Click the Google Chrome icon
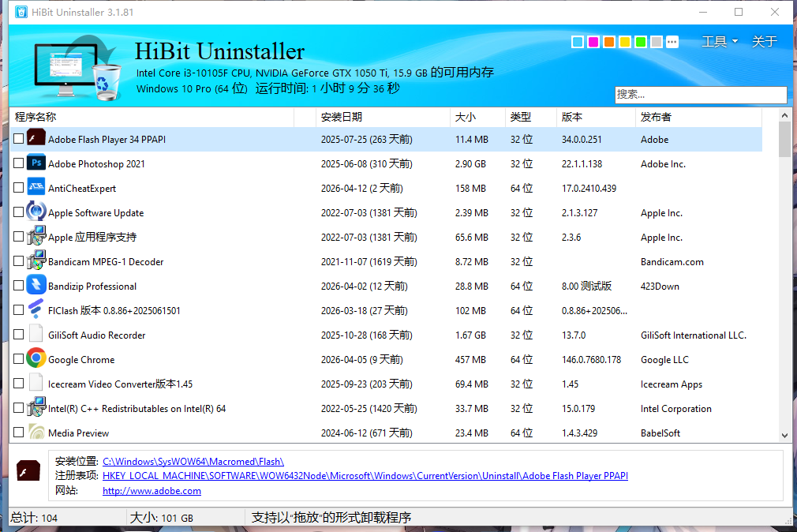 click(x=36, y=358)
